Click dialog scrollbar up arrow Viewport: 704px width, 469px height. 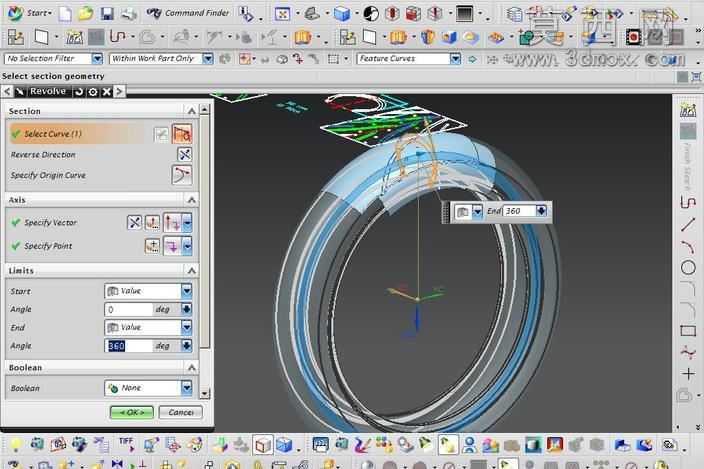[x=204, y=109]
